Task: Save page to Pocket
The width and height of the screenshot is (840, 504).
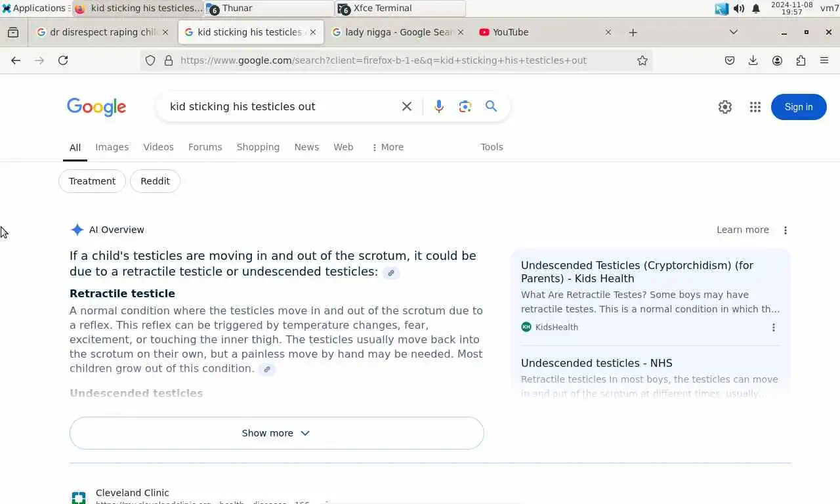Action: [x=730, y=60]
